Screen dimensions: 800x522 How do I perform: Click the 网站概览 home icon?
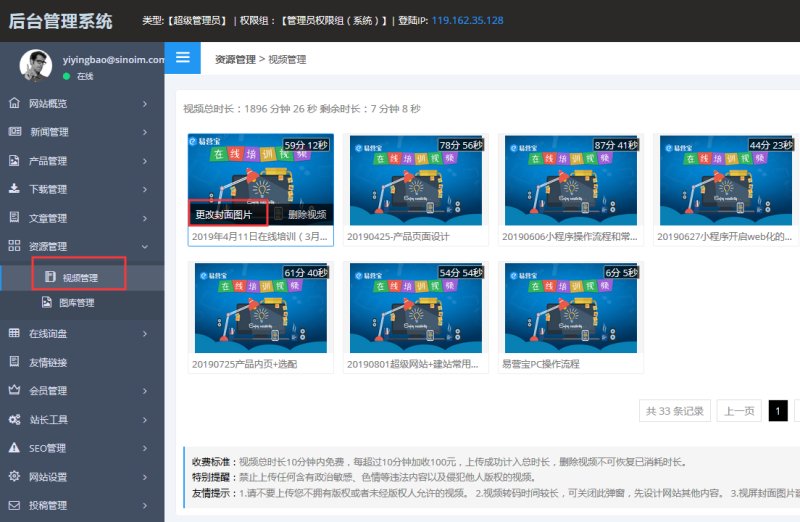pyautogui.click(x=14, y=103)
